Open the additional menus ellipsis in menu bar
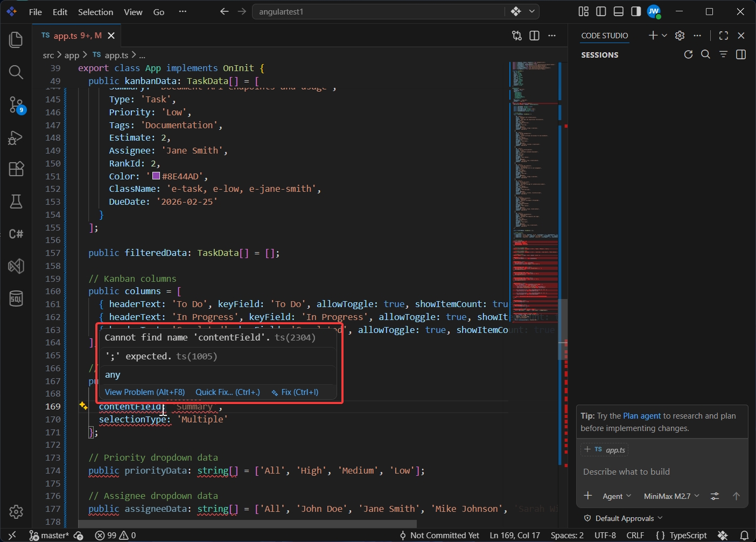756x542 pixels. point(183,11)
